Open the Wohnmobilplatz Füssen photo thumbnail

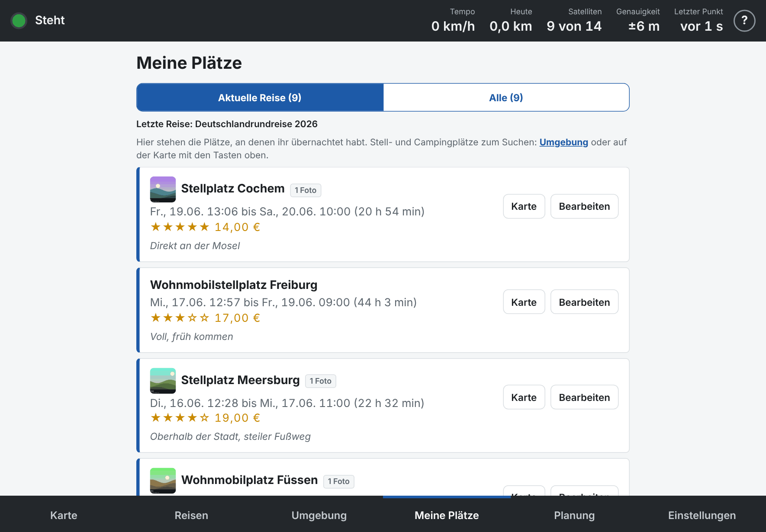pos(163,481)
